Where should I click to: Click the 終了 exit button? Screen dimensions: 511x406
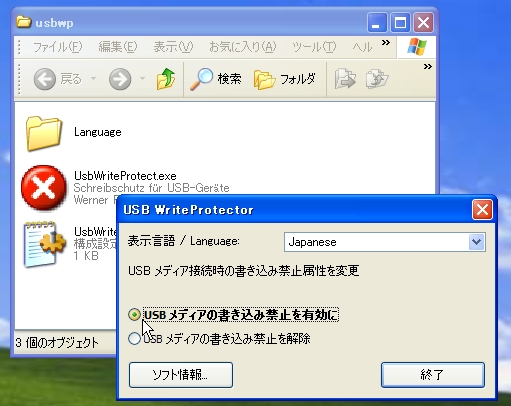433,375
